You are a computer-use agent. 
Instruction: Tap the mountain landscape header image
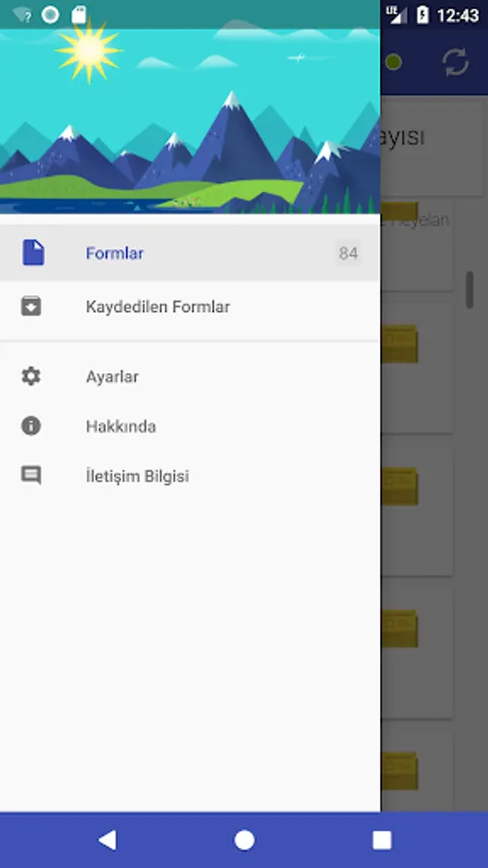[190, 122]
